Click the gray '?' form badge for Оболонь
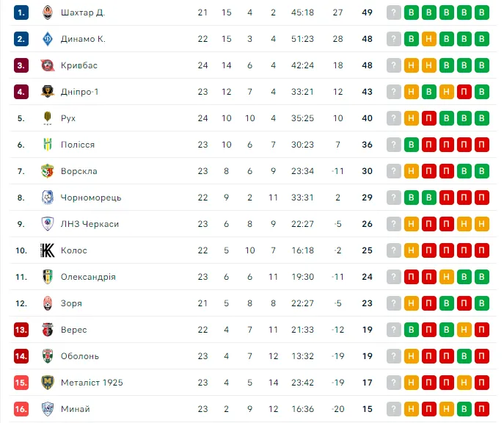504x423 pixels. [394, 356]
